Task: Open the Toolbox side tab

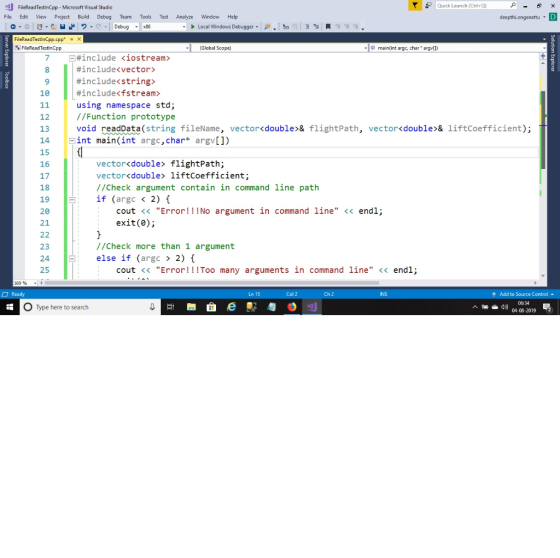Action: pyautogui.click(x=6, y=80)
